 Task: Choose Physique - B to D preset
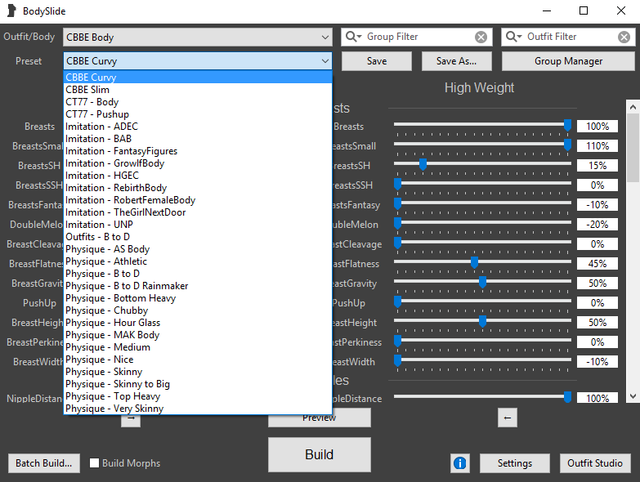pos(198,273)
